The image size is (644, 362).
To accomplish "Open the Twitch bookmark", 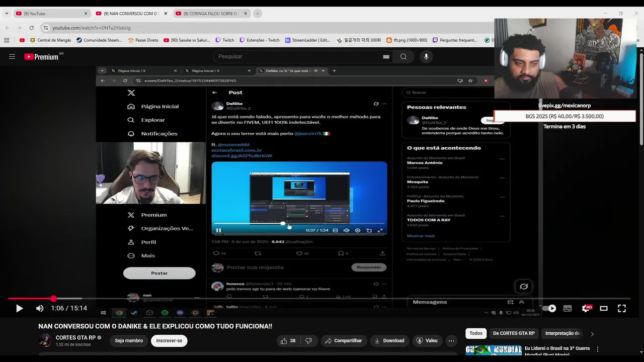I will pyautogui.click(x=224, y=40).
